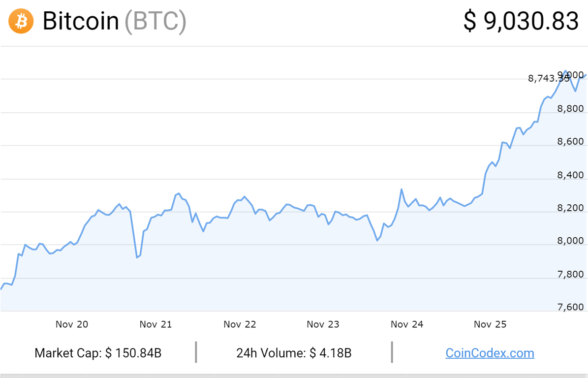Click the Market Cap $ 150.84B text
Screen dimensions: 588x378
click(98, 353)
